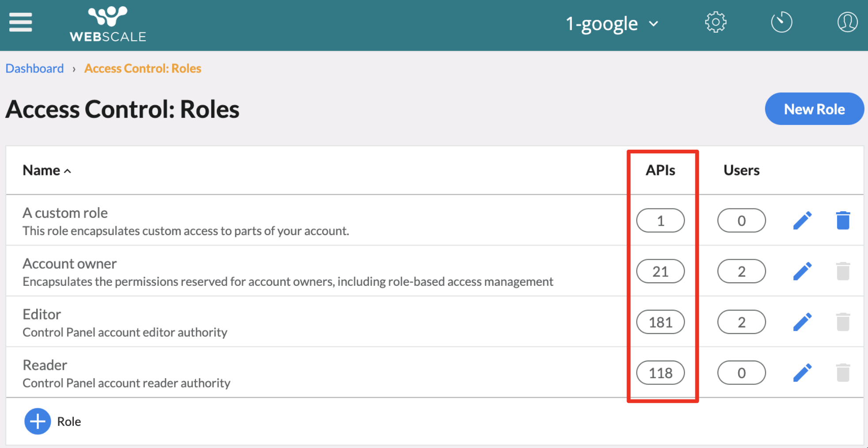
Task: Open the activity clock icon
Action: [781, 22]
